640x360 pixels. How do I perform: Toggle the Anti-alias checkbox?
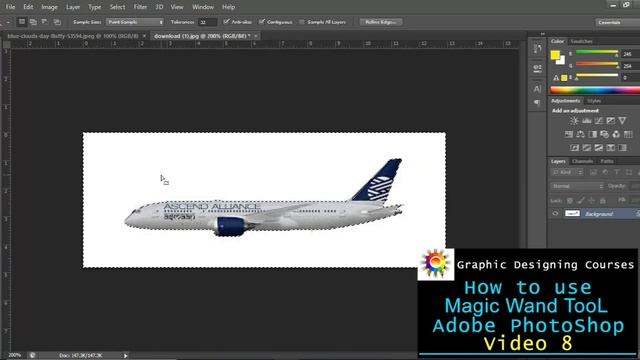click(x=226, y=22)
